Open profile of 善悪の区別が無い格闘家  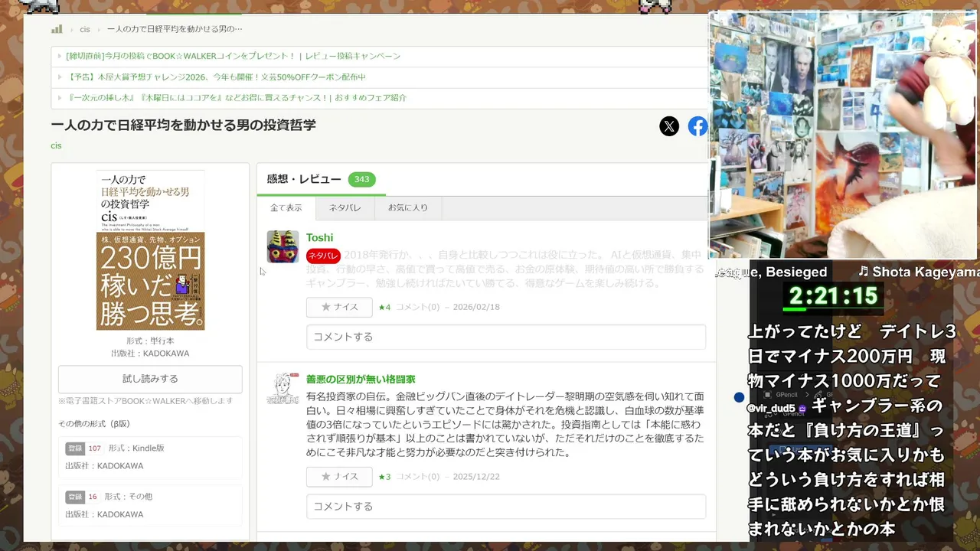361,379
